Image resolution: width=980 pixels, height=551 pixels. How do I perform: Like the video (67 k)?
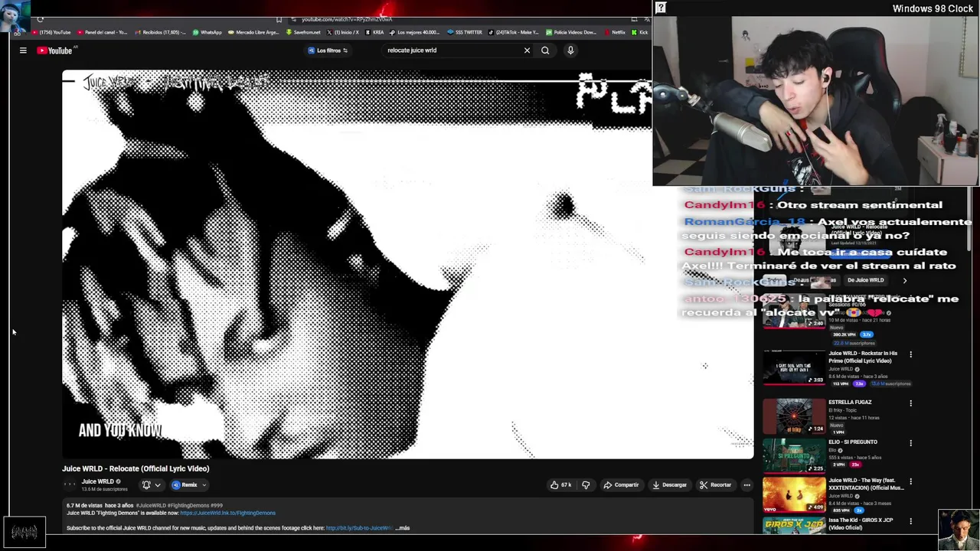[x=561, y=484]
